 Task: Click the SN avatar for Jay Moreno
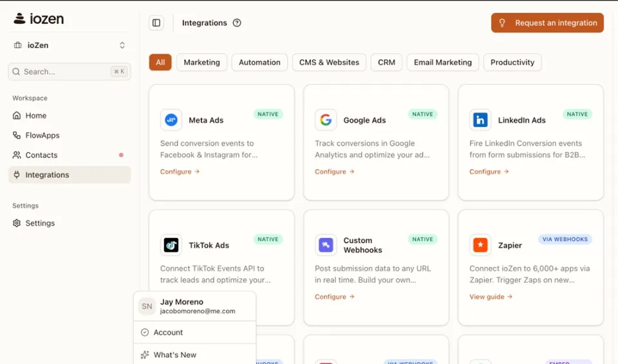coord(147,306)
